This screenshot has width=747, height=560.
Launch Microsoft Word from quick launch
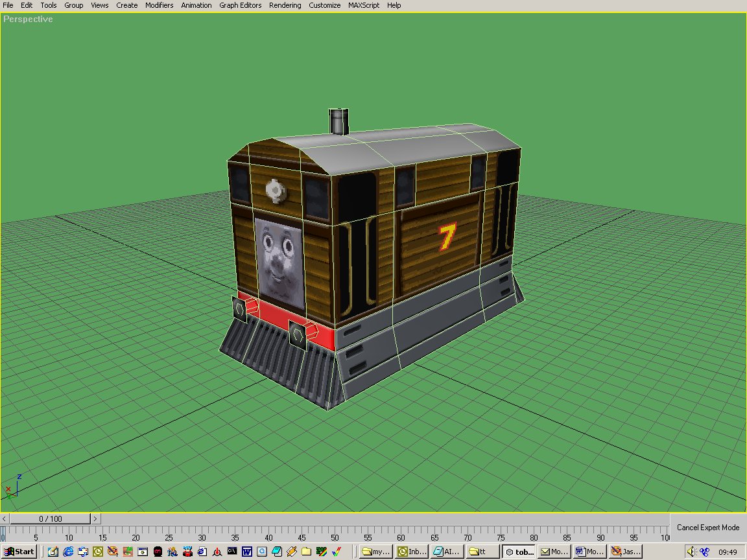[x=247, y=552]
